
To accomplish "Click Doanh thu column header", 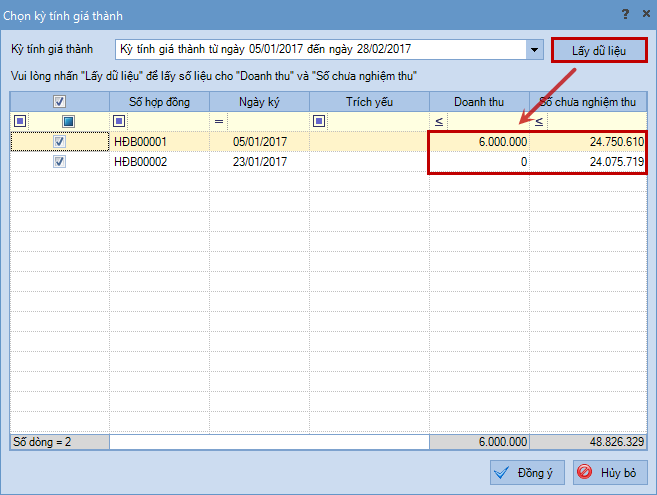I will [x=479, y=101].
